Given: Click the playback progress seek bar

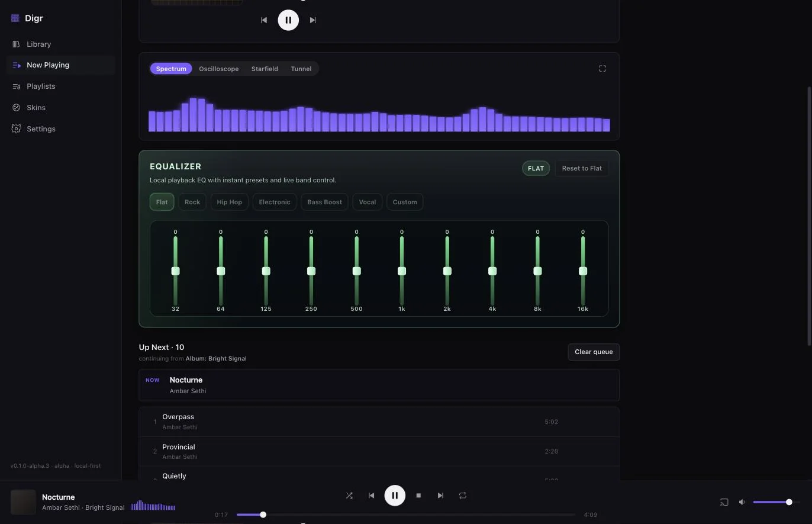Looking at the screenshot, I should click(406, 515).
